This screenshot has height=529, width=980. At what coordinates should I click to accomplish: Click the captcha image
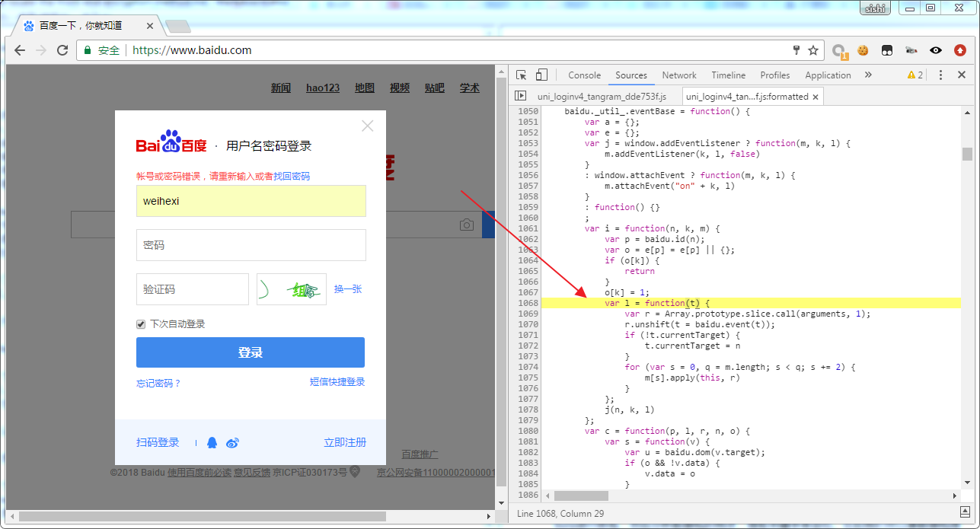[x=292, y=289]
